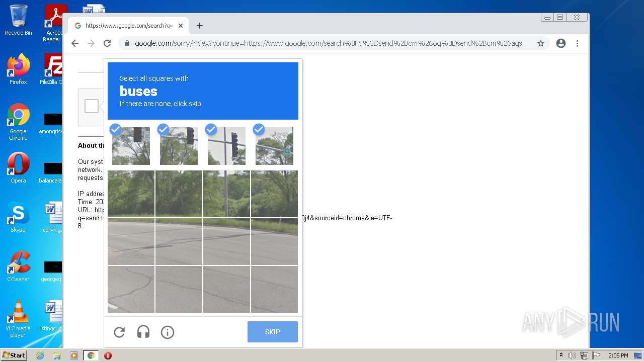Reload the captcha challenge with the refresh icon
Screen dimensions: 644x362
pyautogui.click(x=119, y=332)
